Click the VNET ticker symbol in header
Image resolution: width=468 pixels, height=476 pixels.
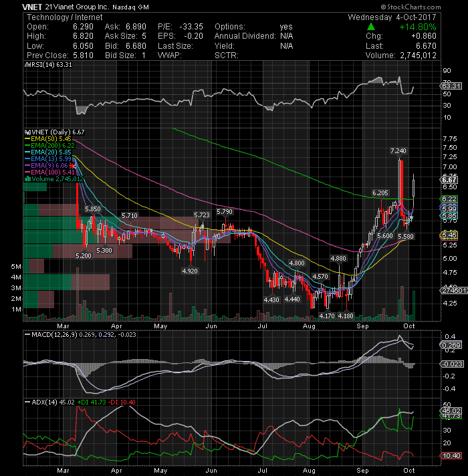(x=32, y=7)
